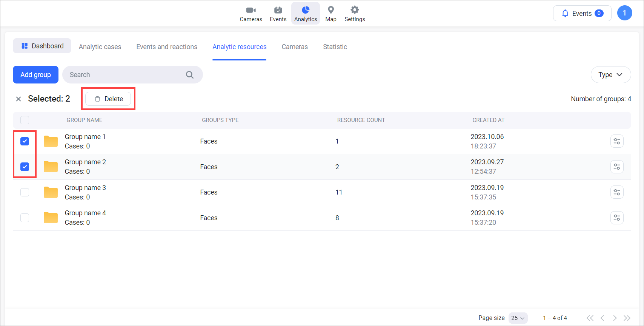Click the search magnifier icon
644x326 pixels.
coord(190,75)
